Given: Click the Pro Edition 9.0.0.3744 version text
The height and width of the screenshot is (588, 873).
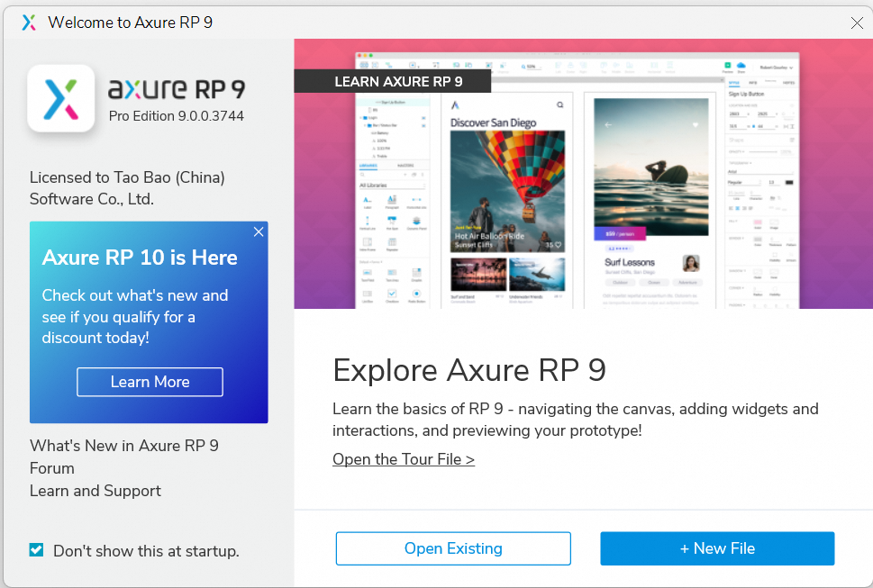Looking at the screenshot, I should tap(177, 115).
